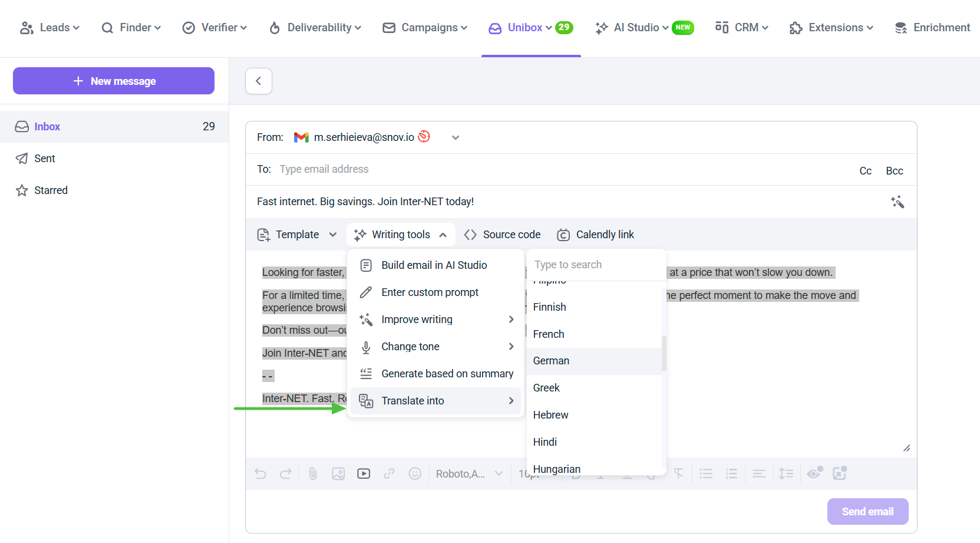This screenshot has width=980, height=543.
Task: Open the Sent folder
Action: click(x=114, y=159)
